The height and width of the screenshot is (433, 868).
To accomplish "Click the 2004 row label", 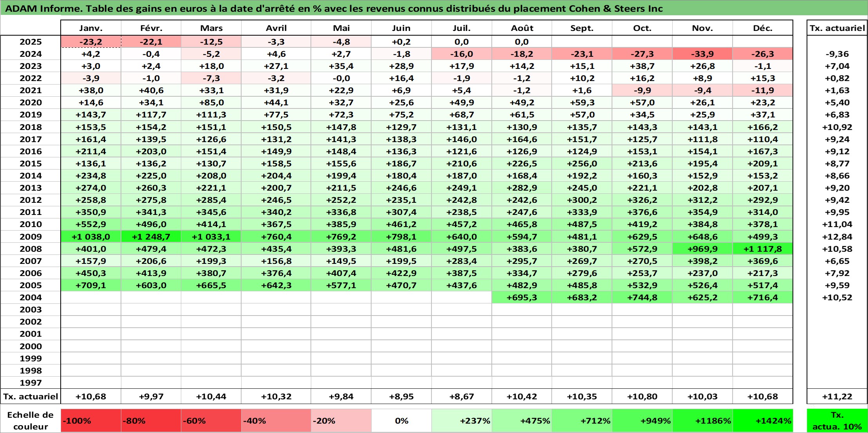I will tap(31, 298).
